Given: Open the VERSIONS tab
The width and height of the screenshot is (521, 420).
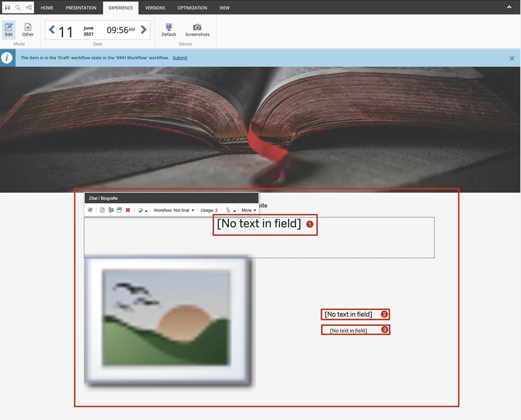Looking at the screenshot, I should coord(155,8).
